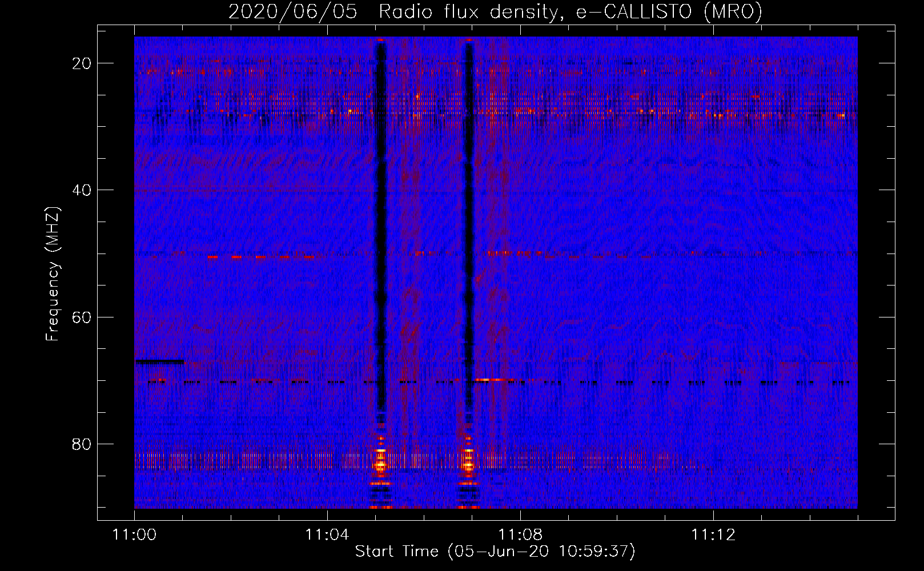The width and height of the screenshot is (924, 571).
Task: Click the 'Frequency (MHZ)' axis label
Action: coord(53,275)
